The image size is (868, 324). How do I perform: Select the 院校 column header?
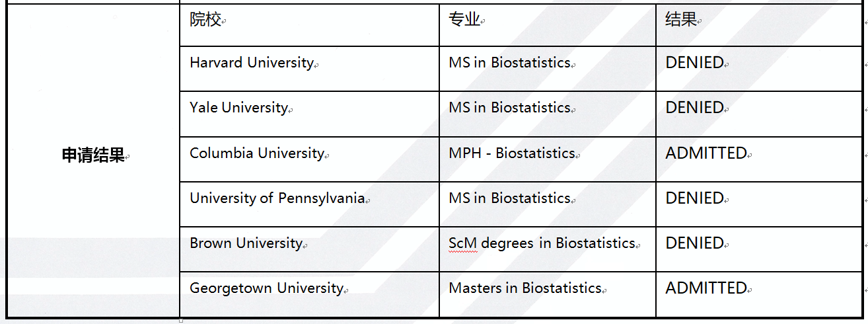[309, 25]
